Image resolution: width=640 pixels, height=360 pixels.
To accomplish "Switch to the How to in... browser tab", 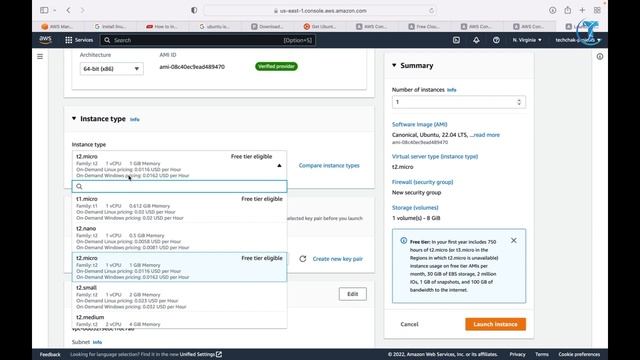I will (x=162, y=27).
